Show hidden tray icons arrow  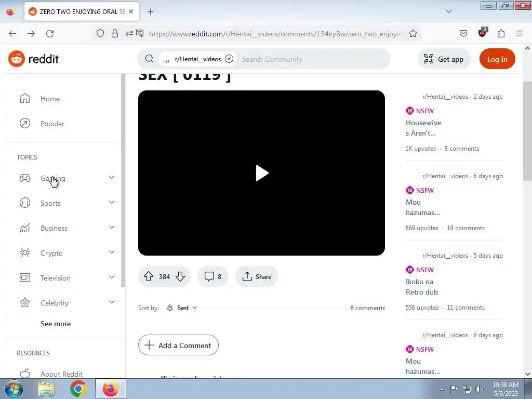pos(442,389)
